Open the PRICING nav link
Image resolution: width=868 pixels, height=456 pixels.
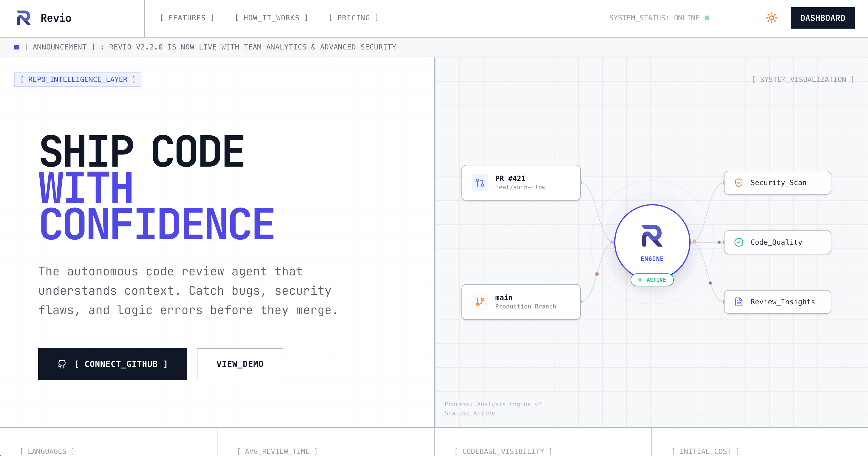point(353,18)
